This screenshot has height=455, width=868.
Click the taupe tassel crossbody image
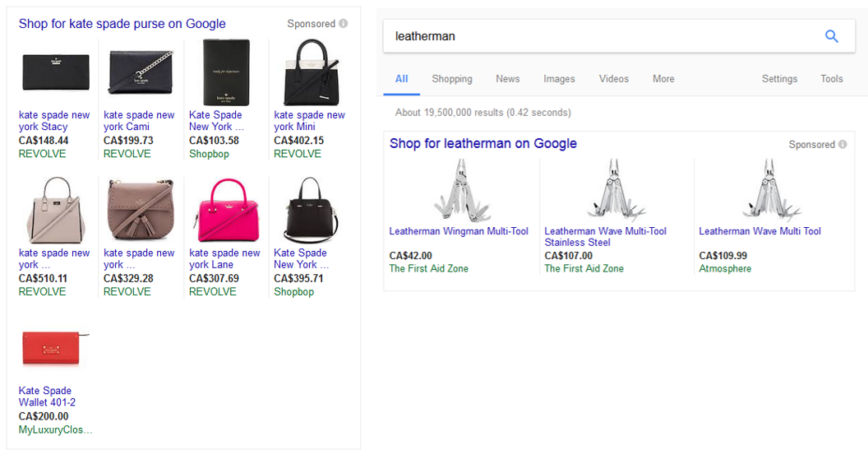(141, 210)
